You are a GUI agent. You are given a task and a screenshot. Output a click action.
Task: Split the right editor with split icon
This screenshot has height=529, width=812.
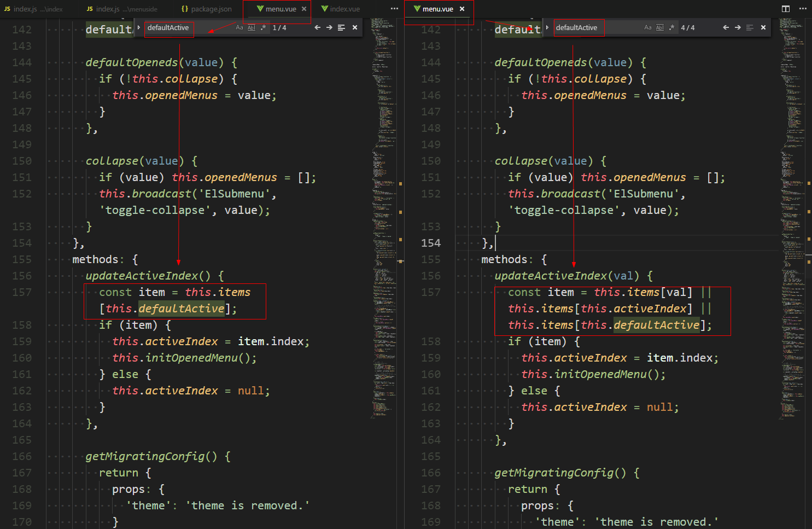(x=786, y=9)
